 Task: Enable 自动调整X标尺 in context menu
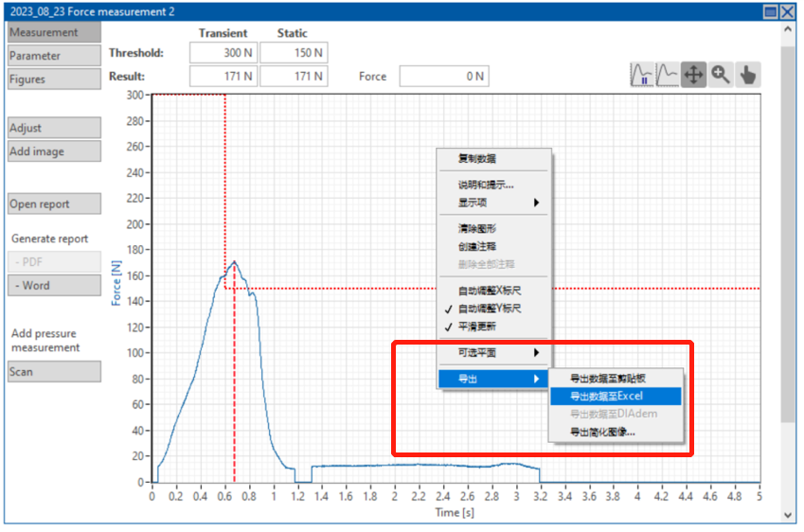coord(490,291)
